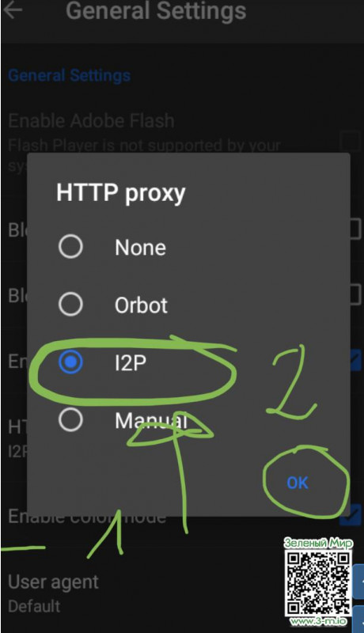Viewport: 364px width, 633px height.
Task: Click upper blue button beside QR code
Action: point(358,582)
